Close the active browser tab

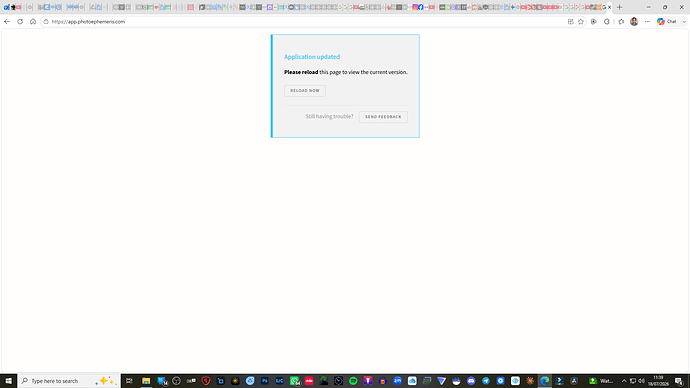(609, 7)
